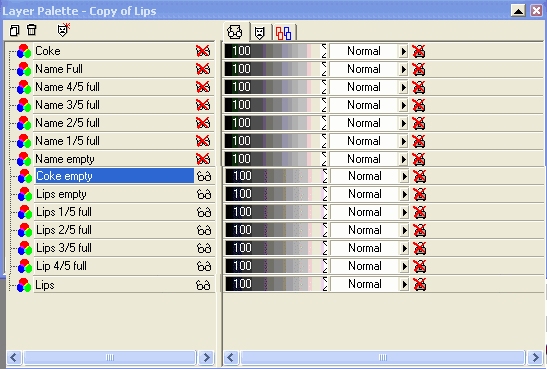Open blend mode menu for Coke empty layer
547x369 pixels.
point(404,176)
